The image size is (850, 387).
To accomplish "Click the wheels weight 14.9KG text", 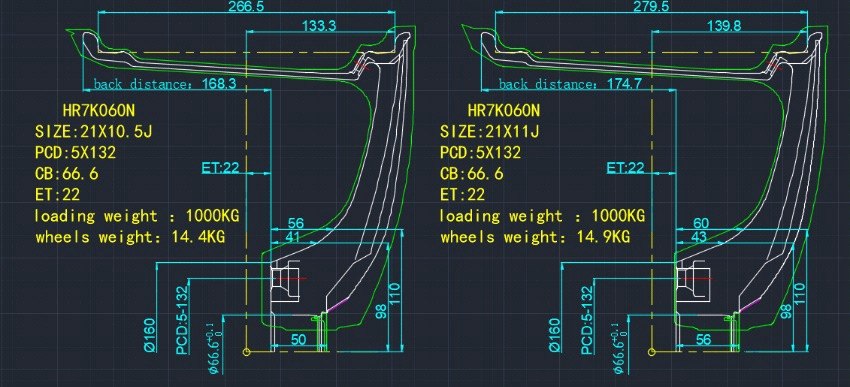I will [x=535, y=237].
